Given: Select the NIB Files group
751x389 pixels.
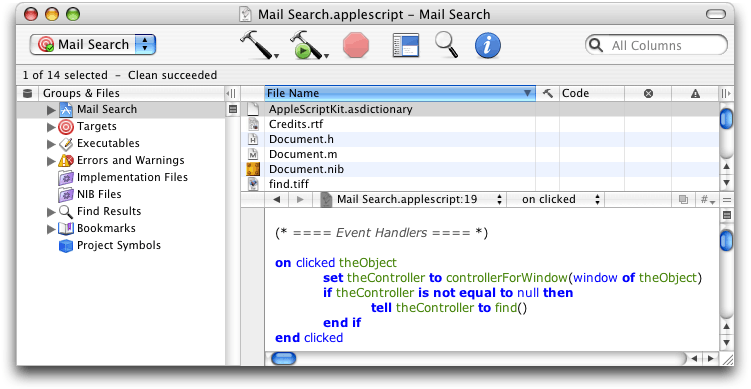Looking at the screenshot, I should click(x=121, y=194).
